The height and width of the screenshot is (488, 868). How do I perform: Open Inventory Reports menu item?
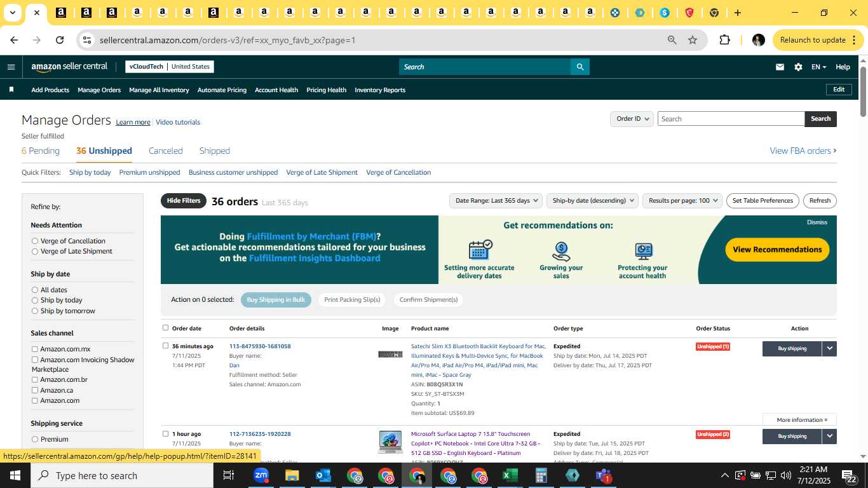click(x=380, y=90)
